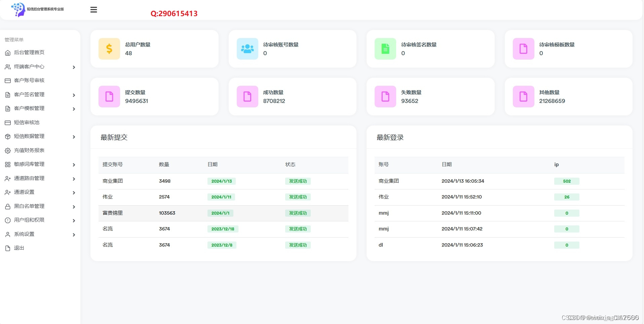
Task: Click the alert icon beside 用户组和权限
Action: click(8, 220)
